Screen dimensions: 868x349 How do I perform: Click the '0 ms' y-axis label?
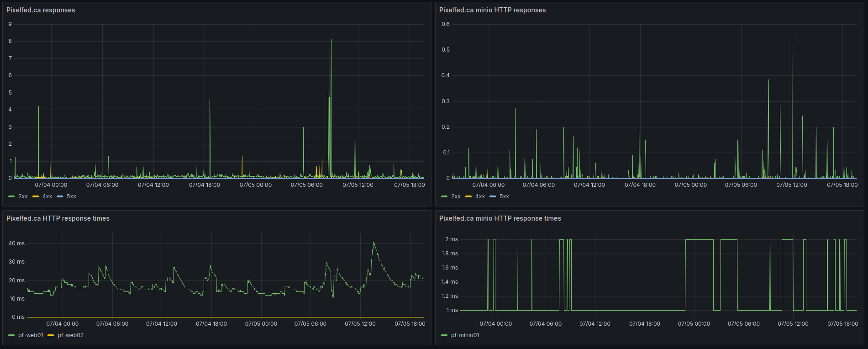[18, 317]
